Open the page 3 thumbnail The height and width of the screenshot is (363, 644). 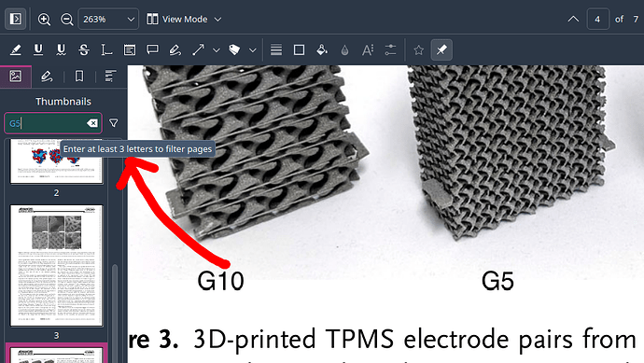(x=56, y=266)
